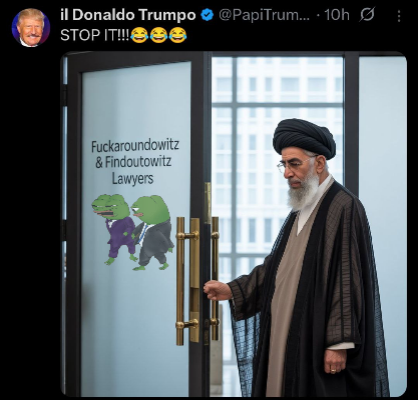Open the il Donaldo Trumpo profile avatar
The image size is (418, 400).
tap(31, 27)
